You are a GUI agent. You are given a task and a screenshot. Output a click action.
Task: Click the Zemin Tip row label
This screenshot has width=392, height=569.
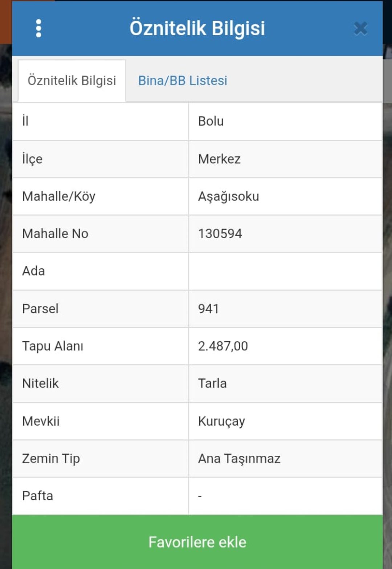pos(51,459)
